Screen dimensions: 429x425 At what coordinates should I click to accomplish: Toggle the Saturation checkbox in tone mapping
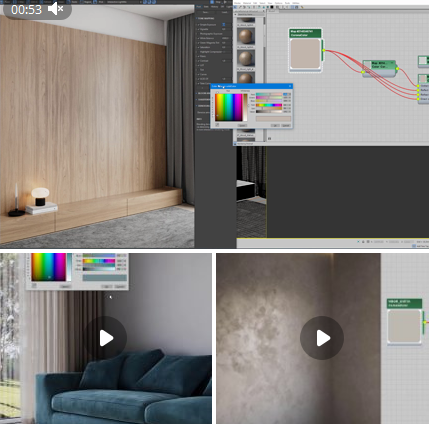[198, 47]
